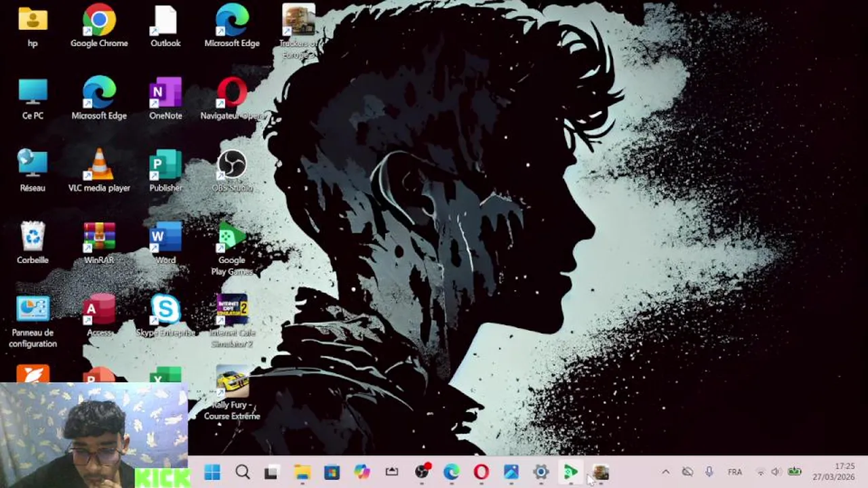
Task: Select the Microsoft Edge shortcut beside Outlook
Action: [232, 26]
